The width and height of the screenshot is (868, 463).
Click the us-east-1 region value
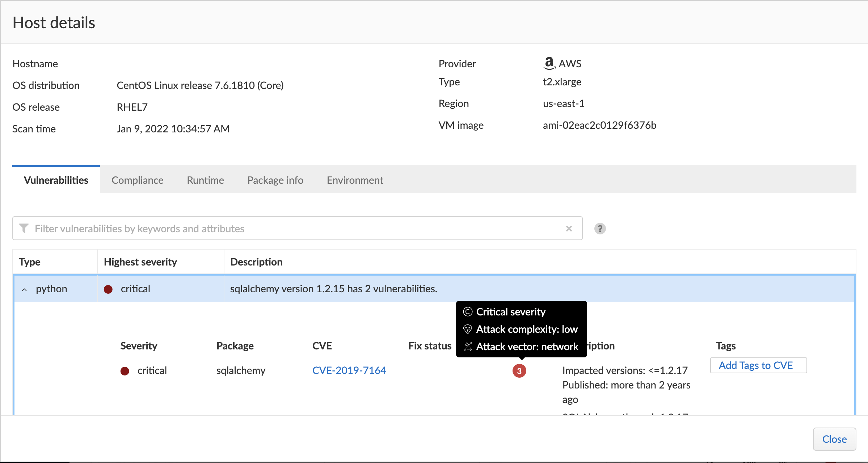coord(564,103)
